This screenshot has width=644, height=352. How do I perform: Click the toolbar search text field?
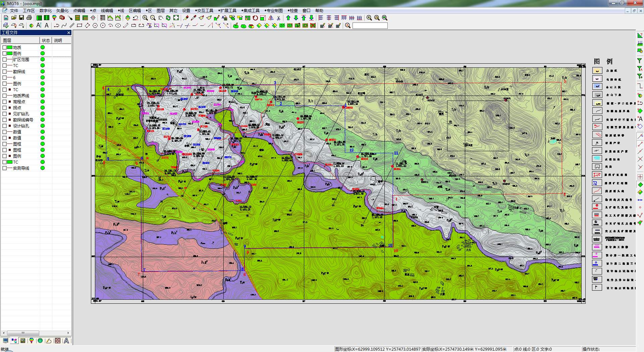click(x=370, y=25)
